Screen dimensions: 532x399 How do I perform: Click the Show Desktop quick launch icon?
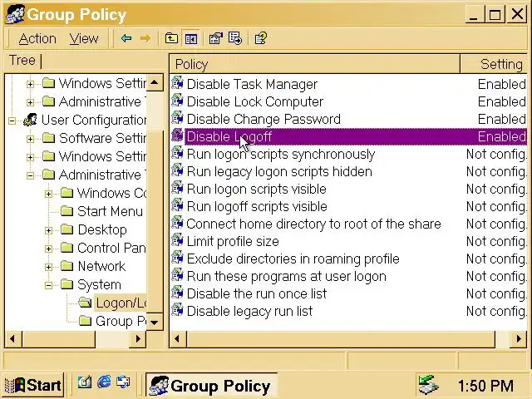[84, 383]
